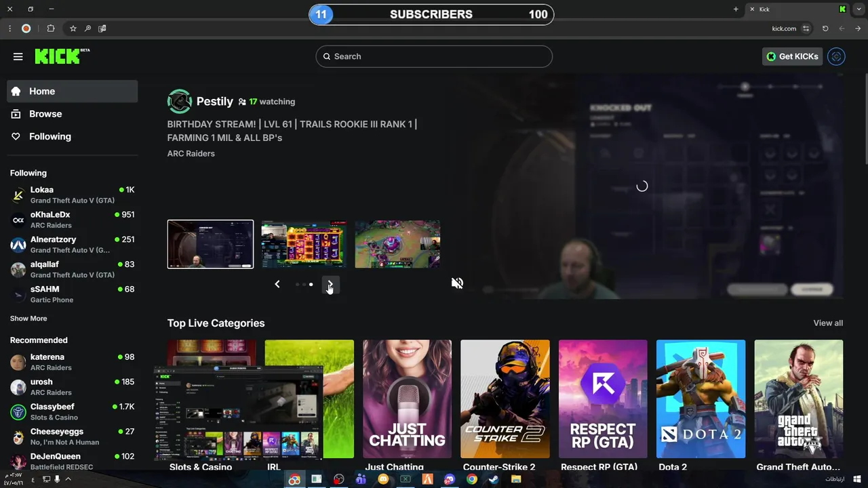Open the ARC Raiders category link
868x488 pixels.
(x=191, y=153)
